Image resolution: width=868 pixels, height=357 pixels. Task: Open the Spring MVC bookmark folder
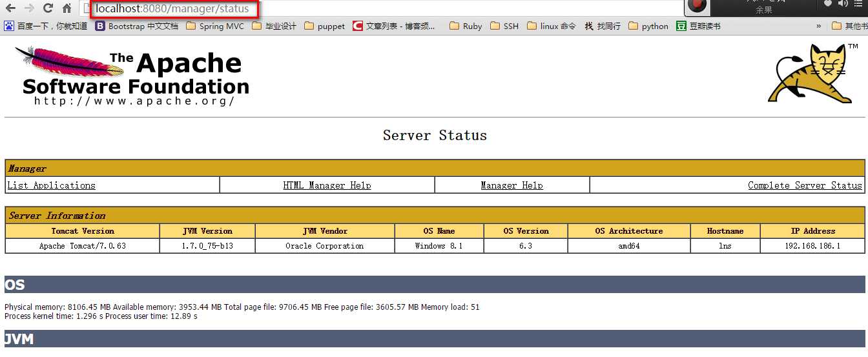[x=215, y=26]
